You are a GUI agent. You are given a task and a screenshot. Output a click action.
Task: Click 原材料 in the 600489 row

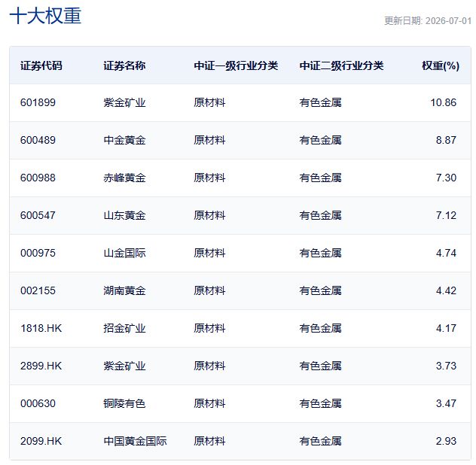click(x=210, y=140)
